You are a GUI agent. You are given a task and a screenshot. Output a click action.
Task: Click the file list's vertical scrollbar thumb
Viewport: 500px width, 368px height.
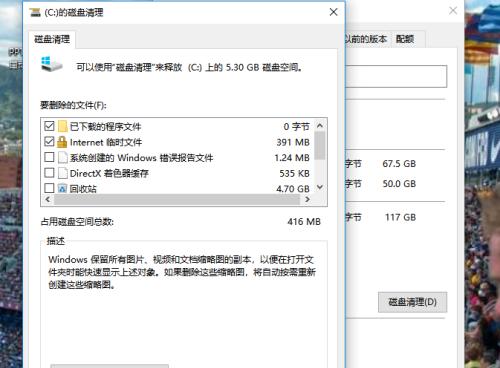[320, 145]
